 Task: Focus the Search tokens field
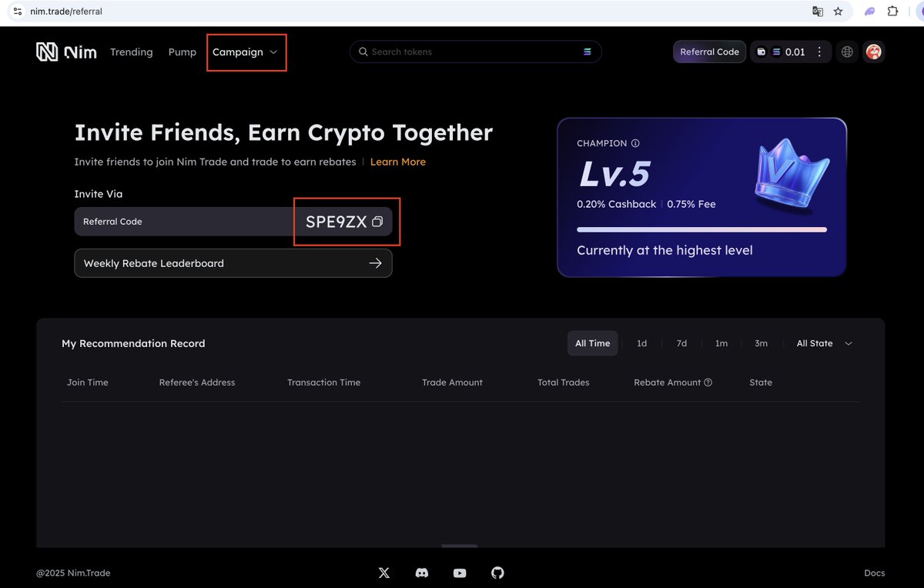[475, 52]
